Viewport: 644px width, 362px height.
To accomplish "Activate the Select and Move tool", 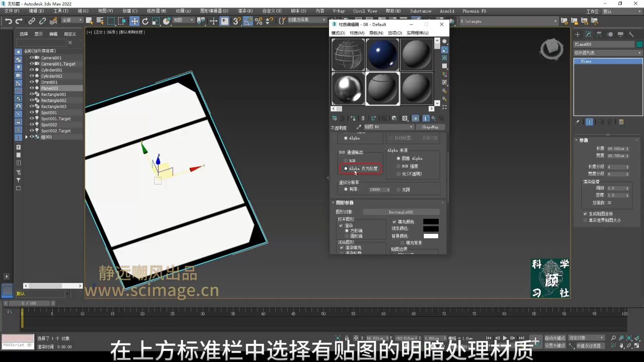I will tap(134, 21).
